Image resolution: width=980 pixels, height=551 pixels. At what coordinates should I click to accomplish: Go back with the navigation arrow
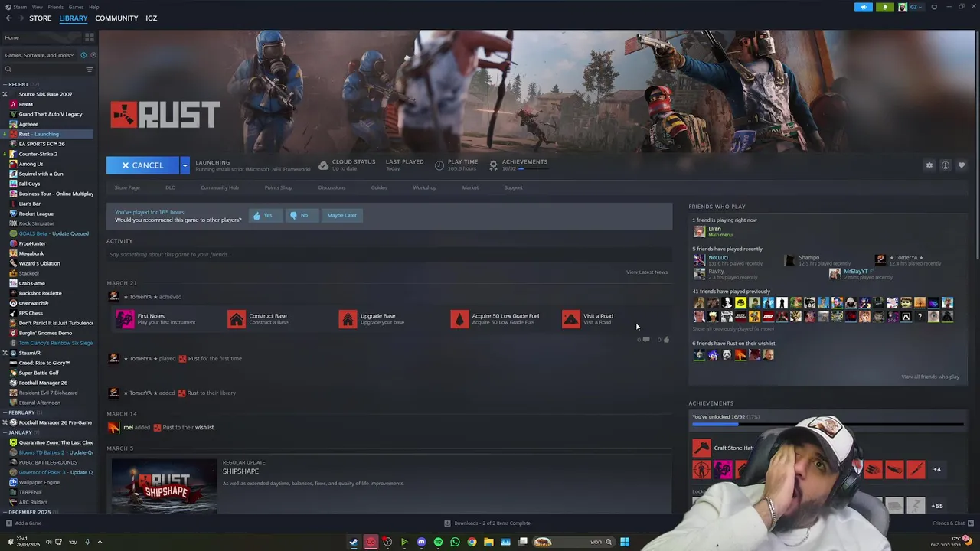click(8, 18)
